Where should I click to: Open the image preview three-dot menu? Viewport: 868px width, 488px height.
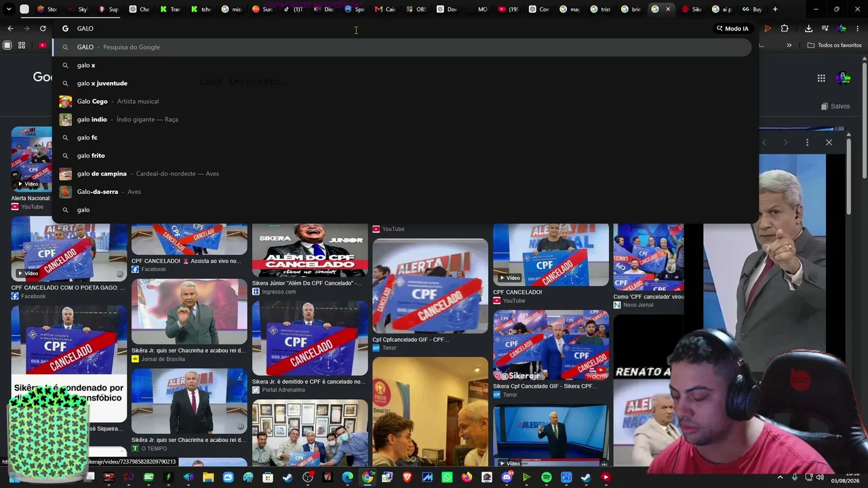point(807,142)
